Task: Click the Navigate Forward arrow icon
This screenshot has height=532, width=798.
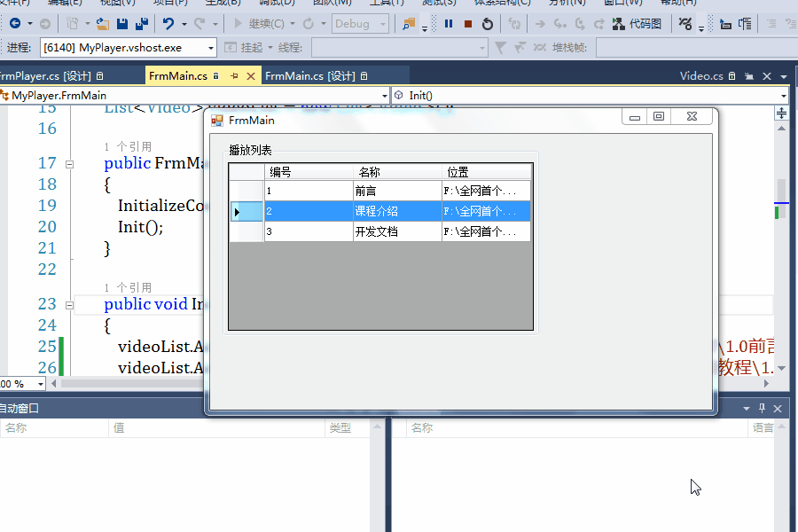Action: [45, 23]
